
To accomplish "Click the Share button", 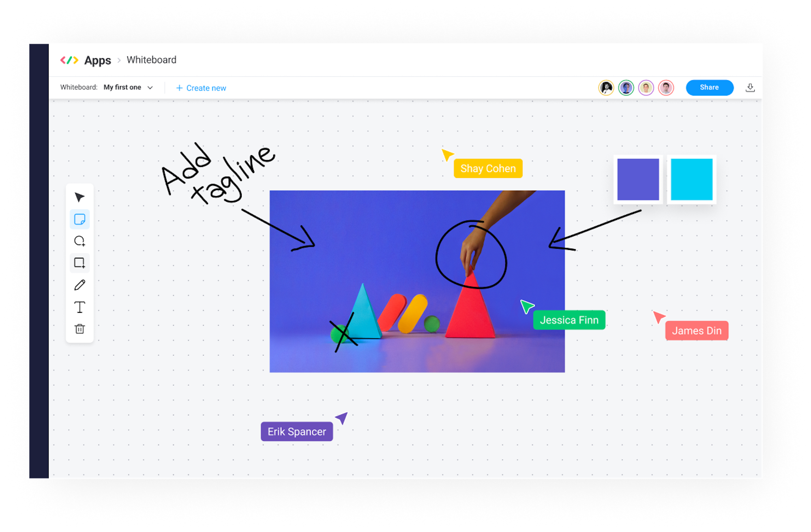I will click(x=708, y=87).
